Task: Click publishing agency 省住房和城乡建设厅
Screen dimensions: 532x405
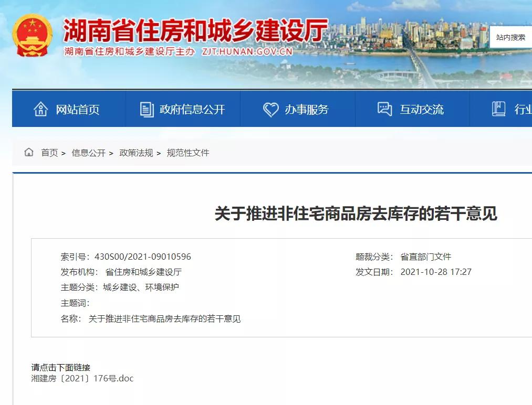Action: tap(143, 272)
